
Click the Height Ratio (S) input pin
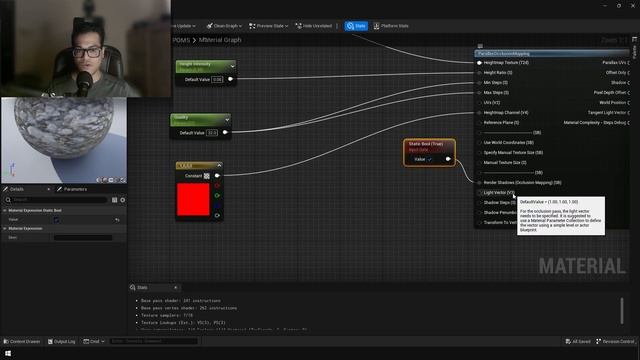click(479, 73)
